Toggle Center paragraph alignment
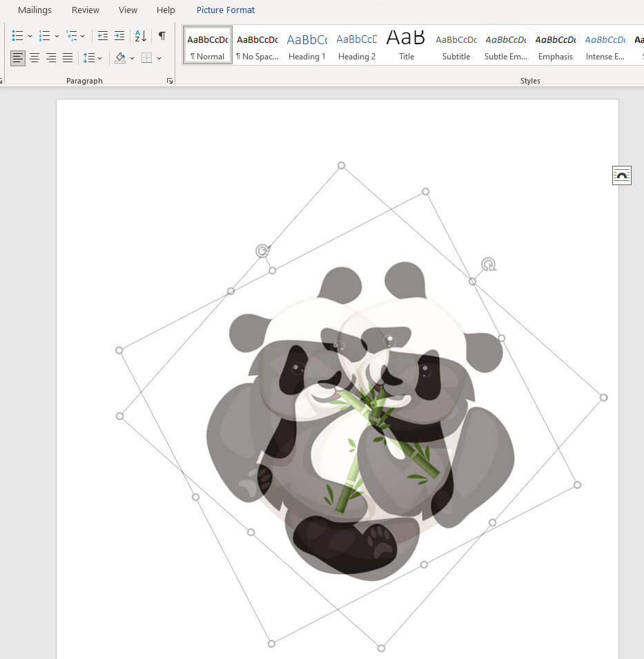This screenshot has height=659, width=644. pos(35,58)
